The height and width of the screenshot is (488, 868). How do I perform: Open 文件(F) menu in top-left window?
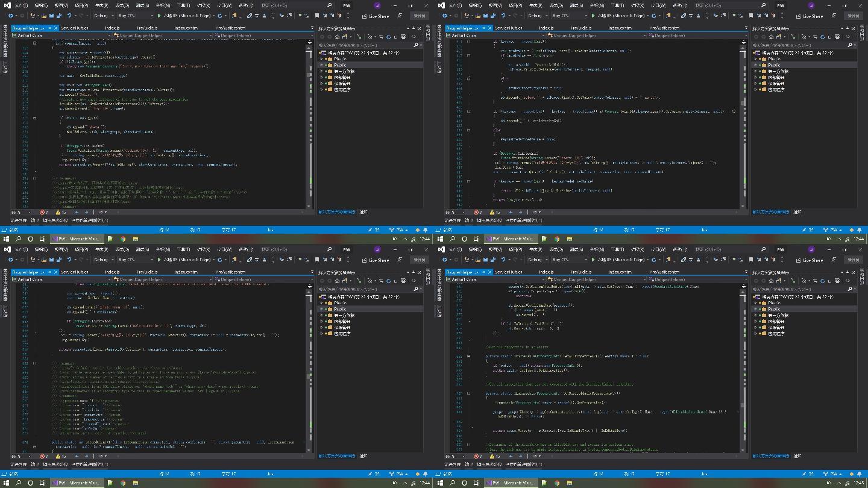[x=21, y=5]
